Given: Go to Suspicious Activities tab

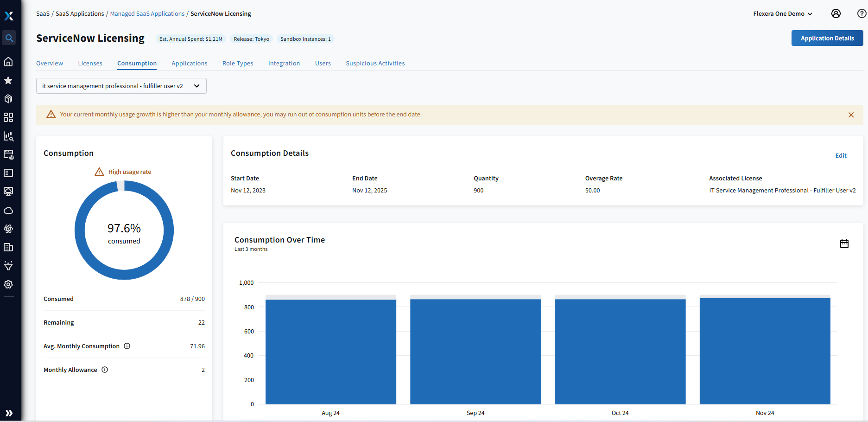Looking at the screenshot, I should coord(375,63).
